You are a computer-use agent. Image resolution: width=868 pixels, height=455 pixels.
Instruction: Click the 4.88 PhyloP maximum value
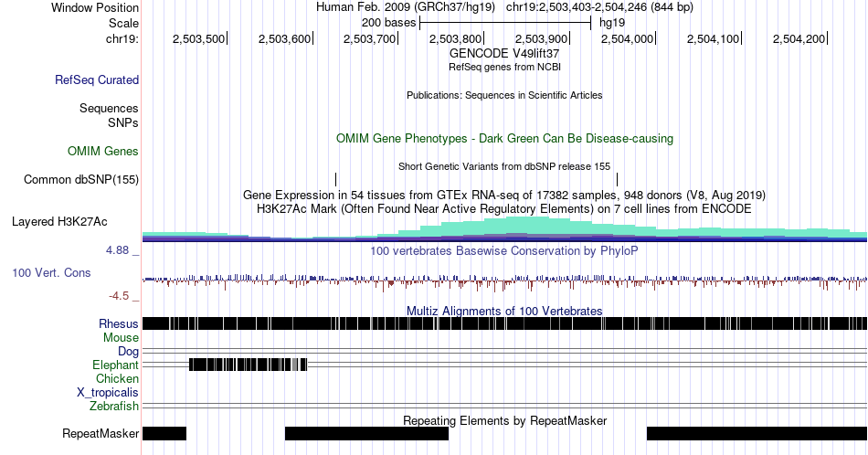pos(117,250)
